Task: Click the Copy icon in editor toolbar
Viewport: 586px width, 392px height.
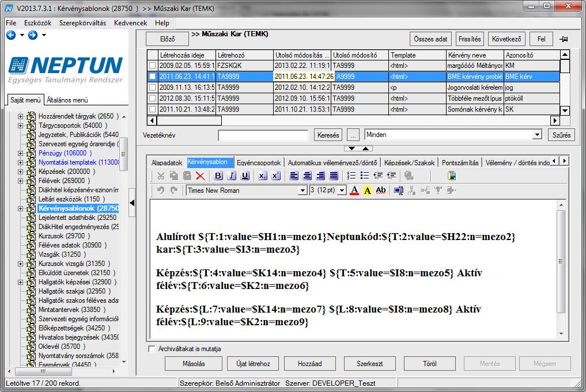Action: [174, 176]
